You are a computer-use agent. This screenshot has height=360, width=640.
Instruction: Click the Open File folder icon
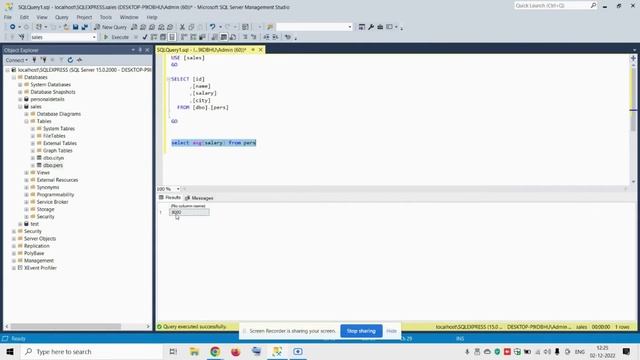point(66,27)
